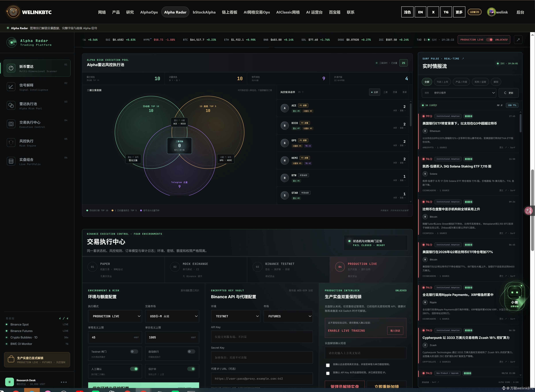The image size is (535, 392).
Task: Switch to the 机构 / 监管 news tab
Action: pyautogui.click(x=480, y=82)
